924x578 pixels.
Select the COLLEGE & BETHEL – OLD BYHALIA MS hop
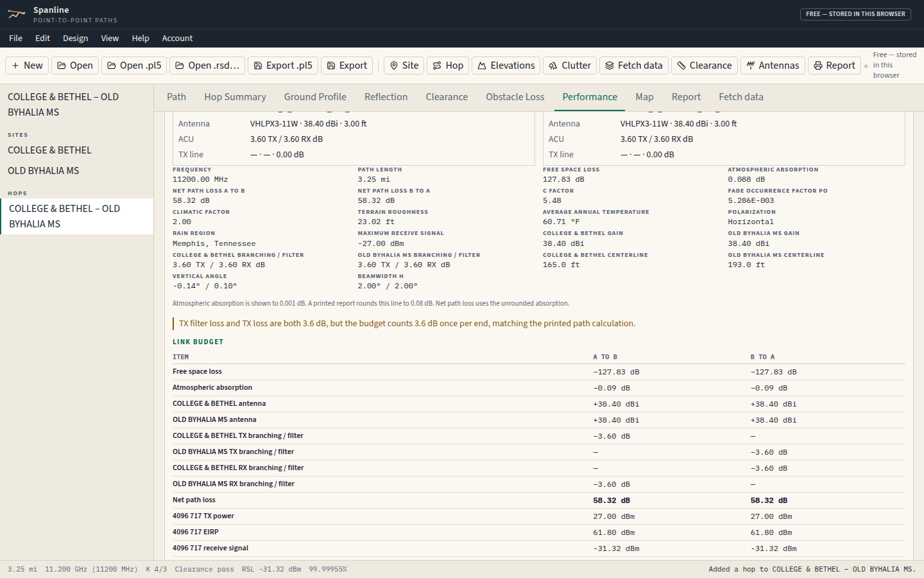point(77,216)
